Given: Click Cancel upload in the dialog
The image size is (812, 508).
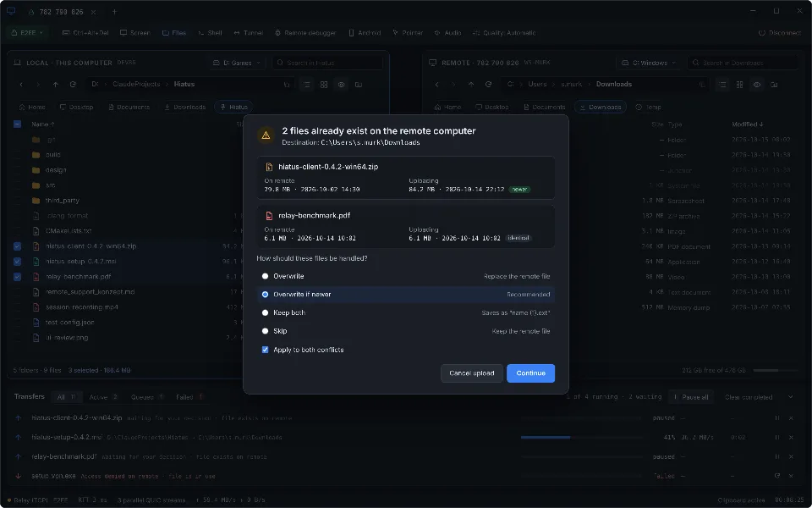Looking at the screenshot, I should 472,373.
